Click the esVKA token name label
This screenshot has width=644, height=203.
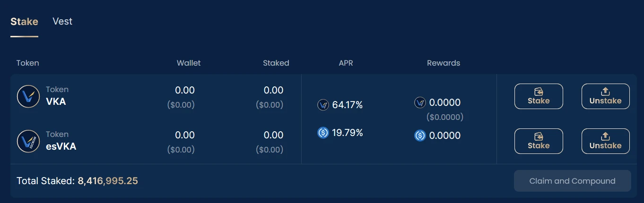pyautogui.click(x=61, y=146)
